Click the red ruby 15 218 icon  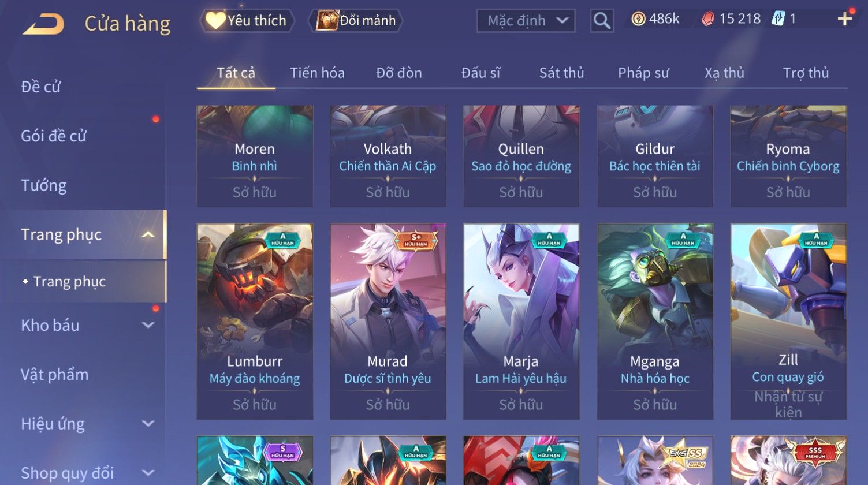[707, 19]
